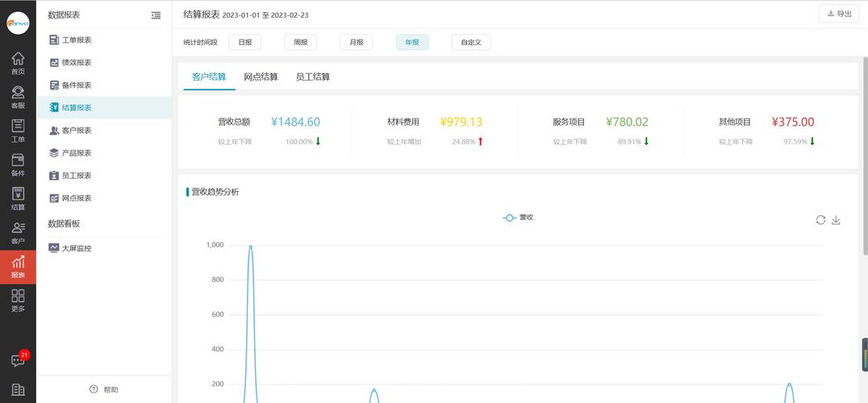868x403 pixels.
Task: Click 服务项目 value ¥780.02
Action: [627, 123]
